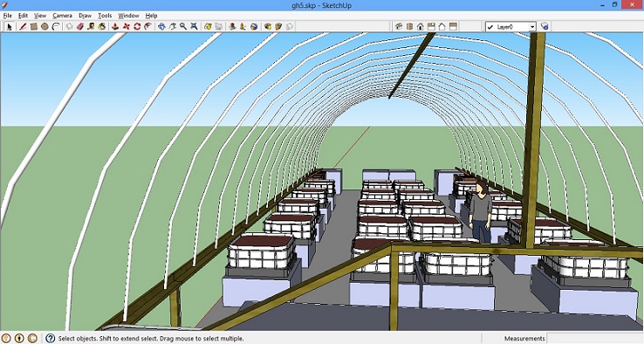
Task: Open the Draw menu
Action: tap(85, 16)
